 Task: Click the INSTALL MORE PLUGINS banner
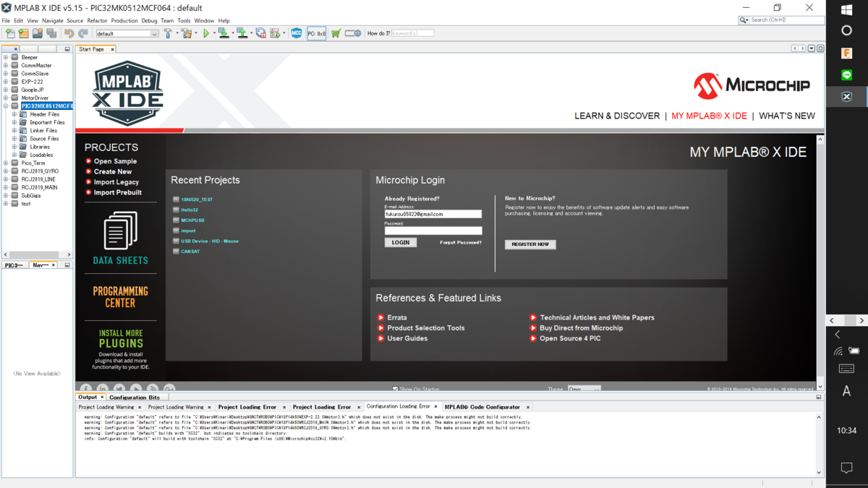tap(121, 351)
